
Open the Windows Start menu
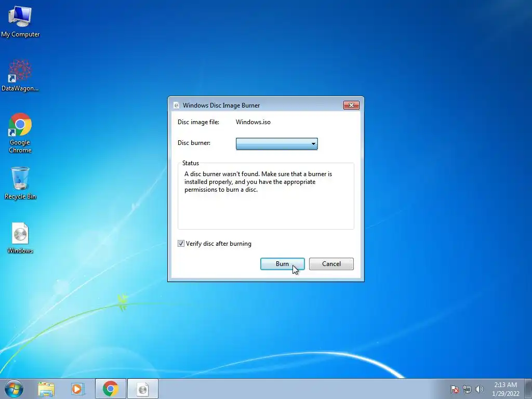coord(14,389)
